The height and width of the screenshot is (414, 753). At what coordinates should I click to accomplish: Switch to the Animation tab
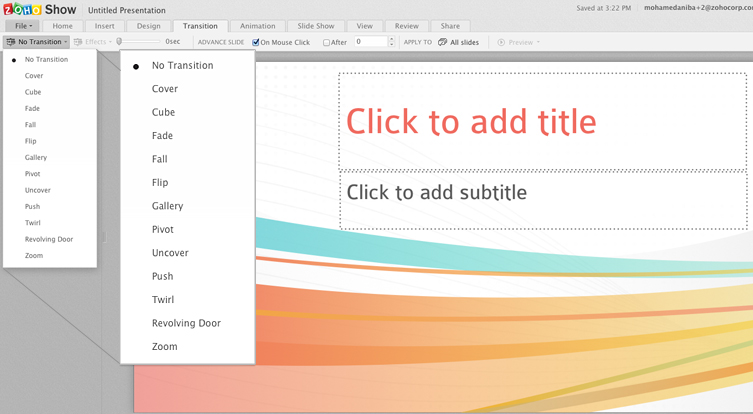coord(258,26)
